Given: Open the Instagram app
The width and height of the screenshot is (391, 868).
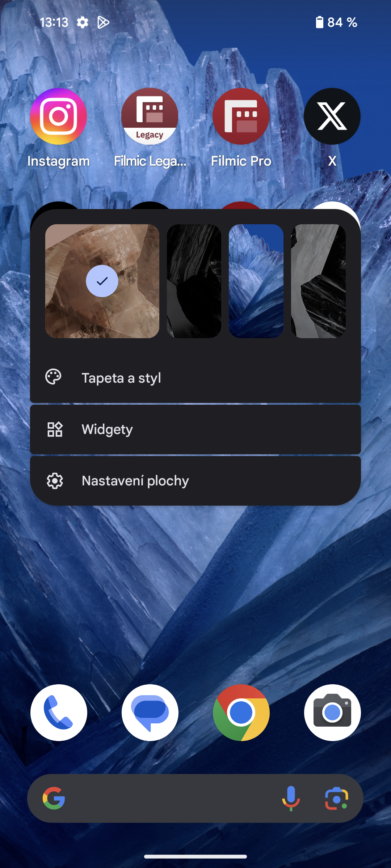Looking at the screenshot, I should [x=58, y=116].
